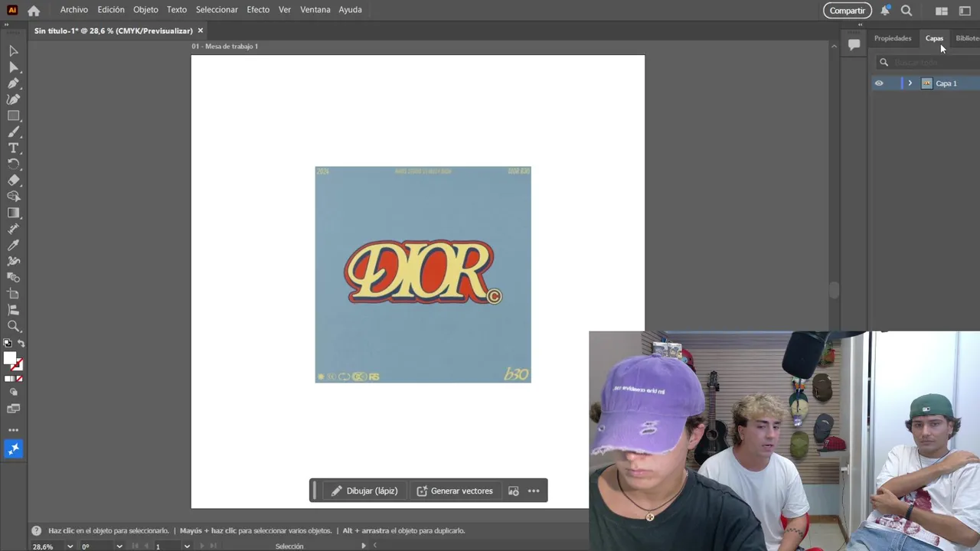Open the Efecto menu
Image resolution: width=980 pixels, height=551 pixels.
click(x=258, y=10)
